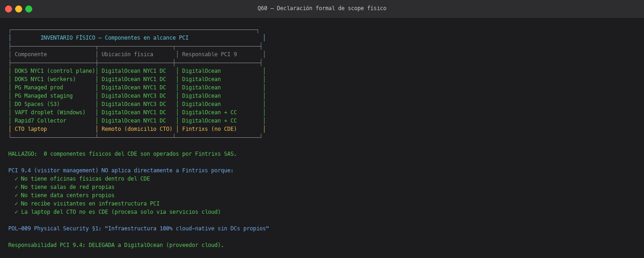The height and width of the screenshot is (258, 644).
Task: Click "DigitalOcean NYC1 DC" in PG Managed prod row
Action: tap(134, 88)
